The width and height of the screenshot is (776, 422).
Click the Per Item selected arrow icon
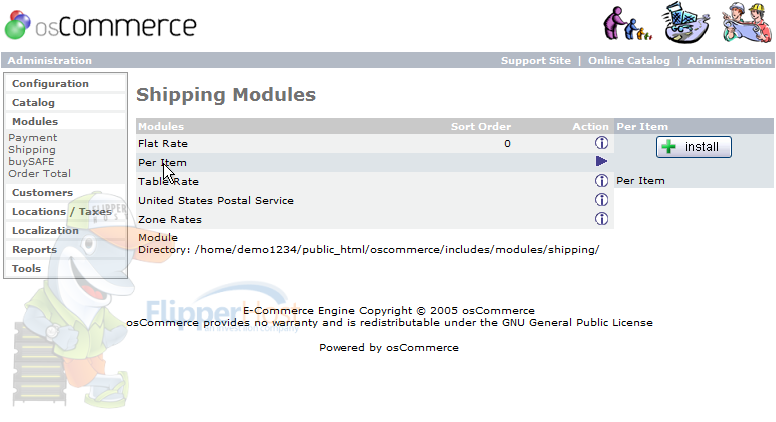601,161
